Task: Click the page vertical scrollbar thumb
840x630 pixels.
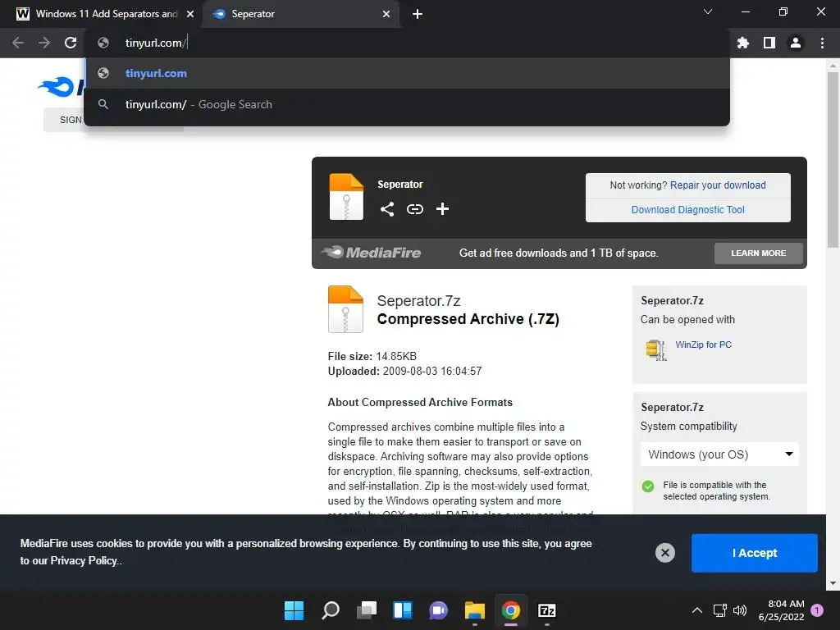Action: click(833, 160)
